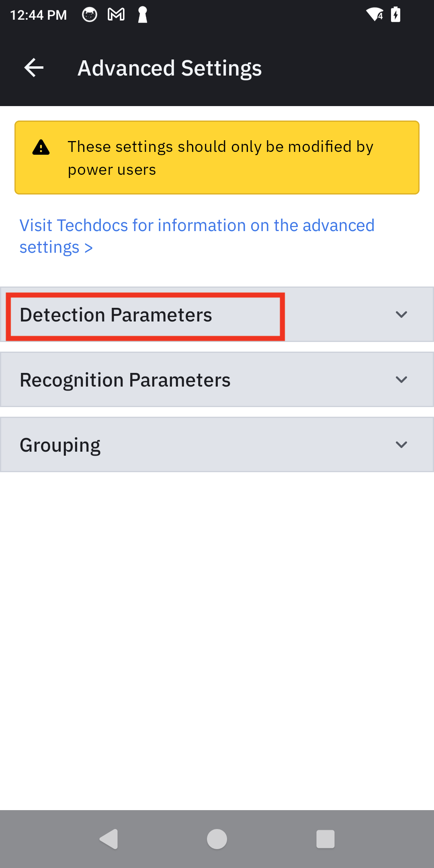Viewport: 434px width, 868px height.
Task: Tap the Wi-Fi signal icon
Action: point(375,14)
